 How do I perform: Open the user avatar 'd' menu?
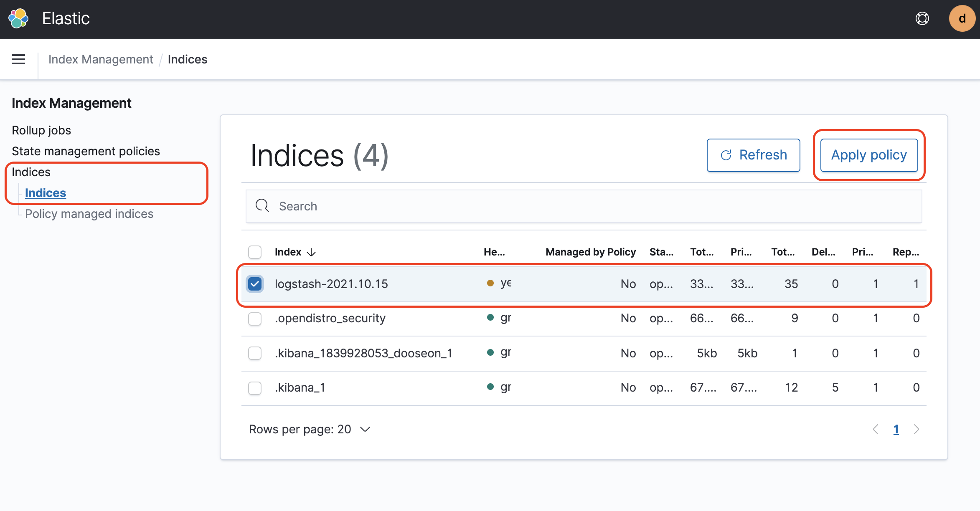(x=962, y=18)
